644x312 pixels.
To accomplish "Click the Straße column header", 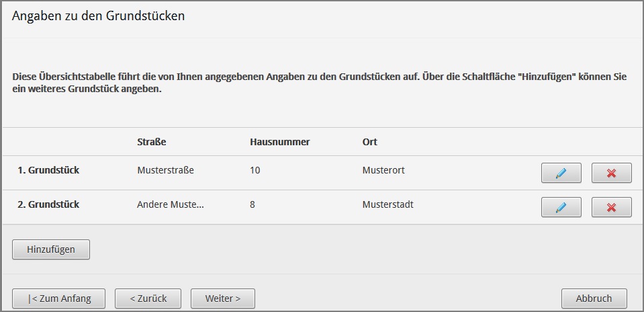I will pos(151,142).
